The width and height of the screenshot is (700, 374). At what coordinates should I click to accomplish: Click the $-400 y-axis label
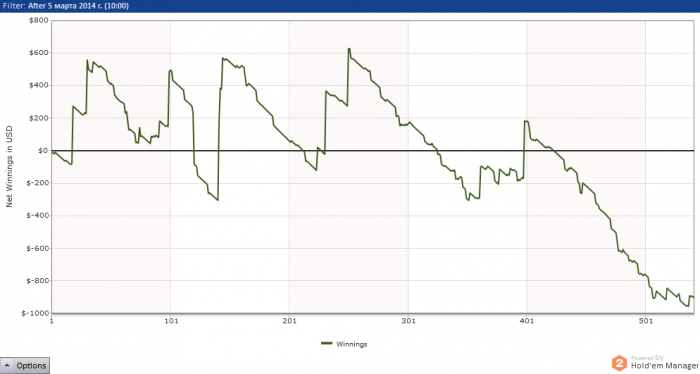(x=37, y=216)
